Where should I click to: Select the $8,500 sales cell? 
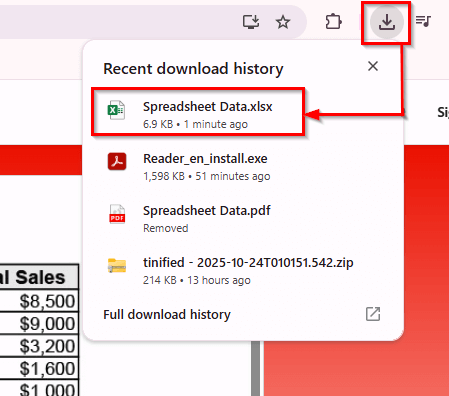(x=39, y=301)
